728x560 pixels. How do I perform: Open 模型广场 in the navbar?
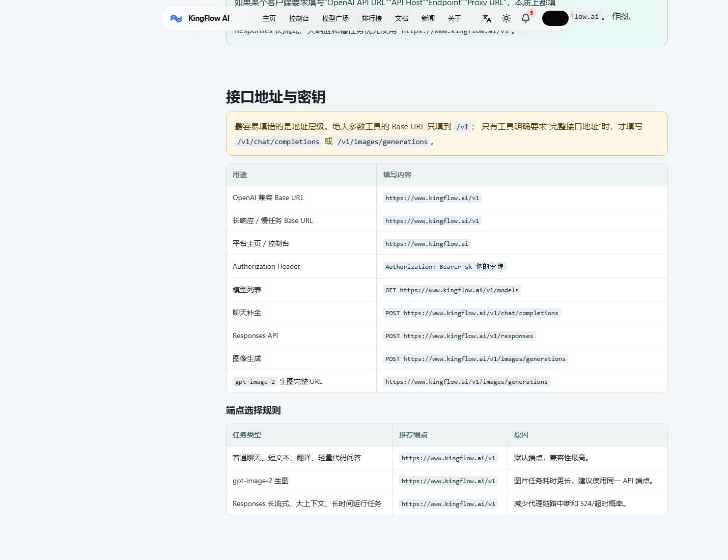(x=335, y=18)
